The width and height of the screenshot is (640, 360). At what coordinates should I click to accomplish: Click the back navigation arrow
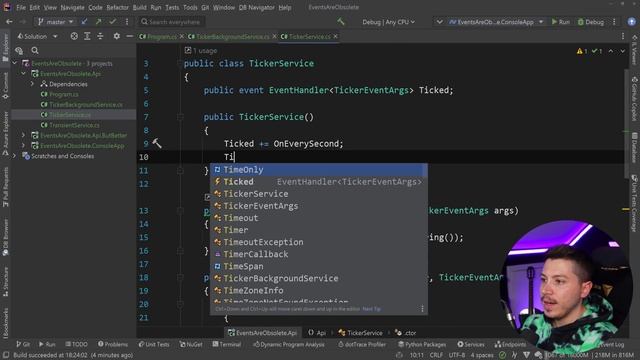point(9,22)
